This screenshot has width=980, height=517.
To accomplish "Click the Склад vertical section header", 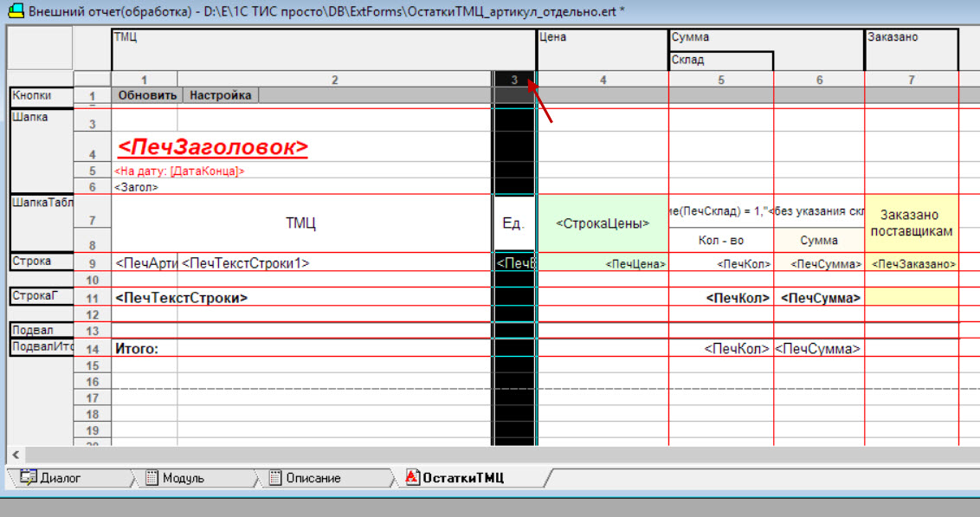I will [x=720, y=61].
